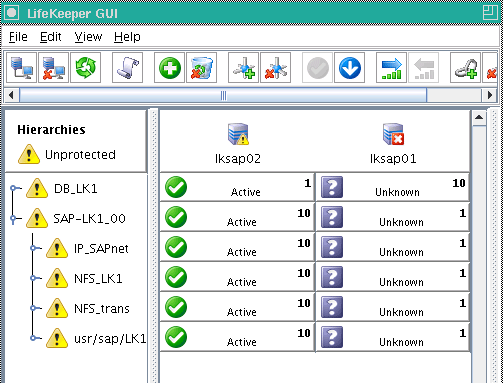Select the lksap02 server icon

(x=238, y=134)
